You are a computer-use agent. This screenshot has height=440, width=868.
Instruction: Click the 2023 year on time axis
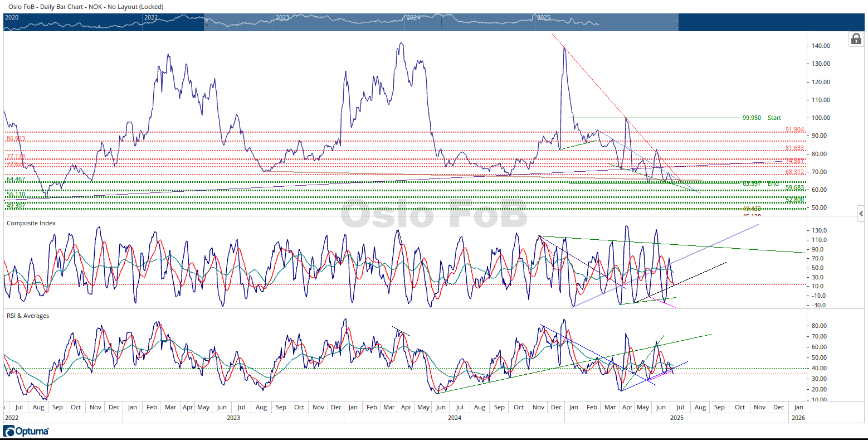(x=233, y=417)
